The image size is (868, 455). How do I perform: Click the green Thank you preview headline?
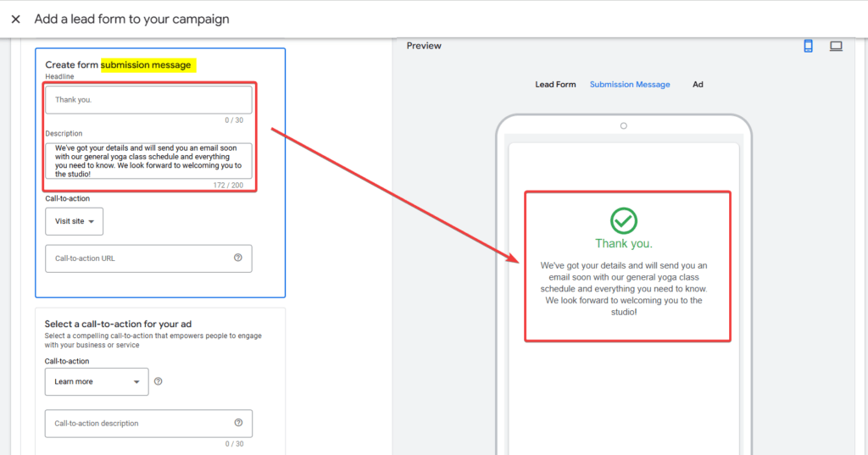pyautogui.click(x=624, y=244)
